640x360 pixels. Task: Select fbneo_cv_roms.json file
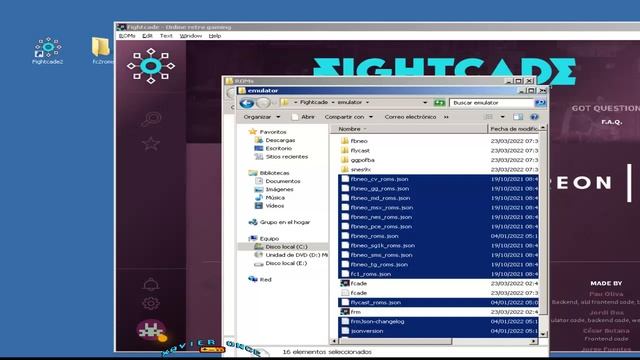438,179
